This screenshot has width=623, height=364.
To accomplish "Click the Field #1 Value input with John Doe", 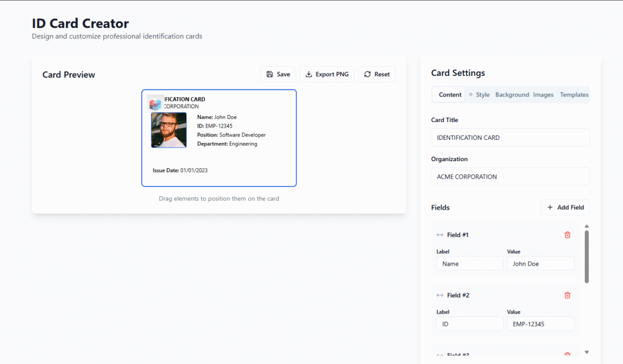I will pos(540,264).
